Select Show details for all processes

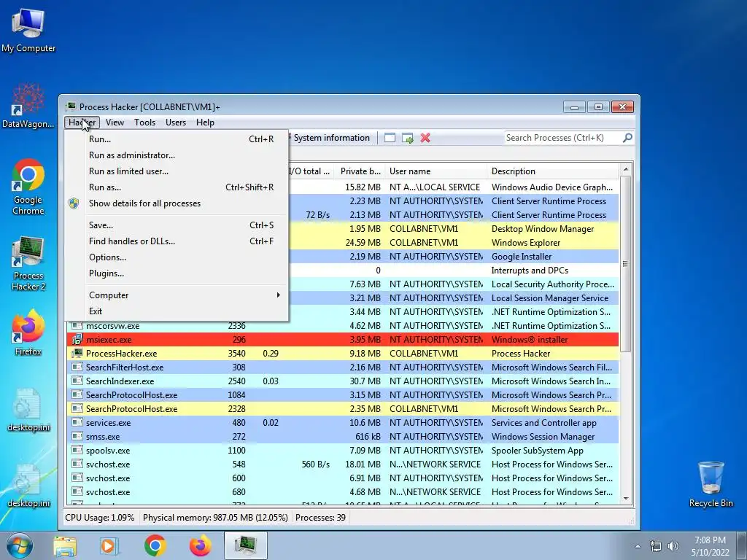[177, 203]
